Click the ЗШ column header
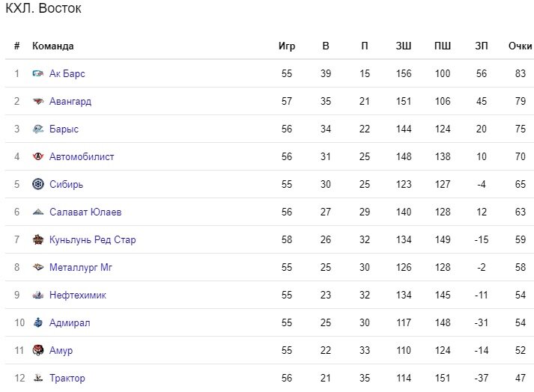 coord(404,46)
